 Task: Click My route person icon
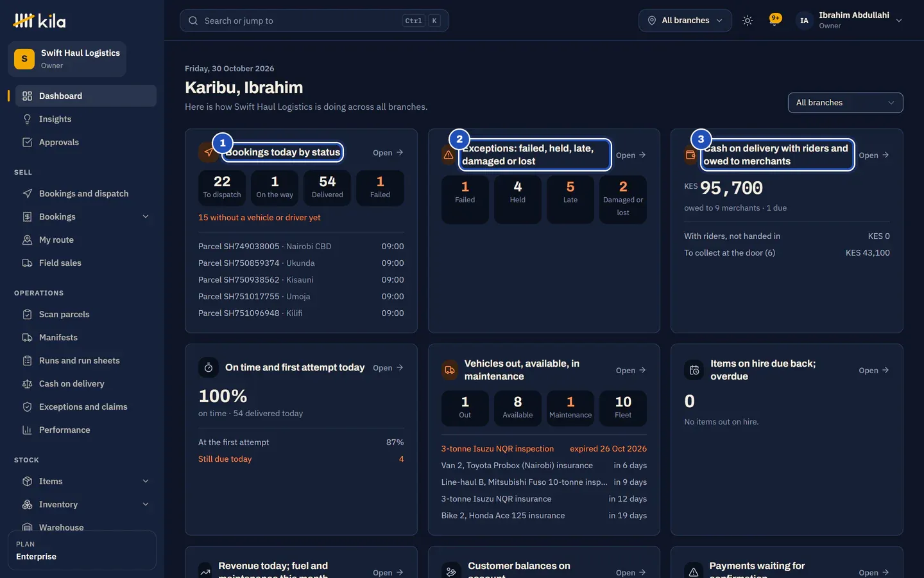tap(27, 240)
